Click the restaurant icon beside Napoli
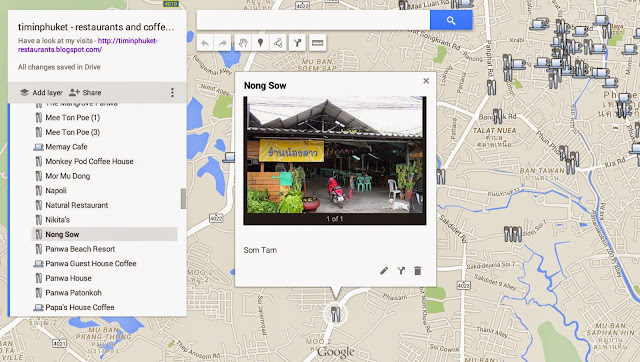 (38, 191)
